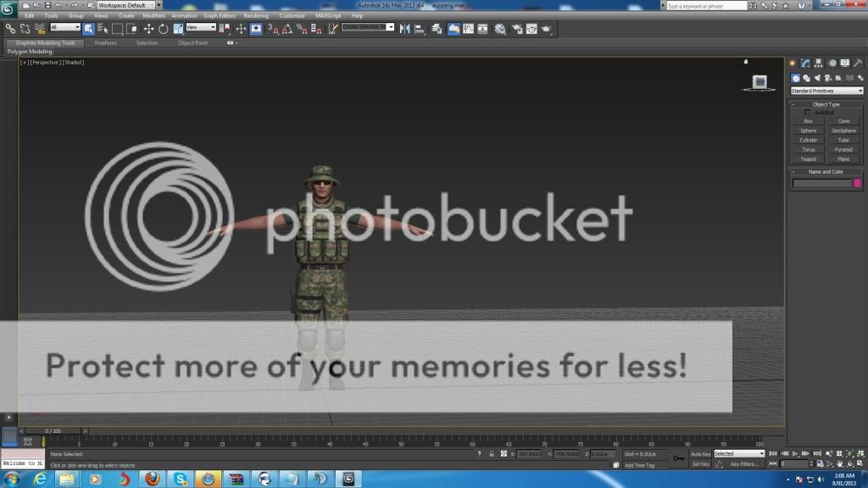Activate the Select and Move tool
Viewport: 868px width, 488px height.
click(x=148, y=29)
